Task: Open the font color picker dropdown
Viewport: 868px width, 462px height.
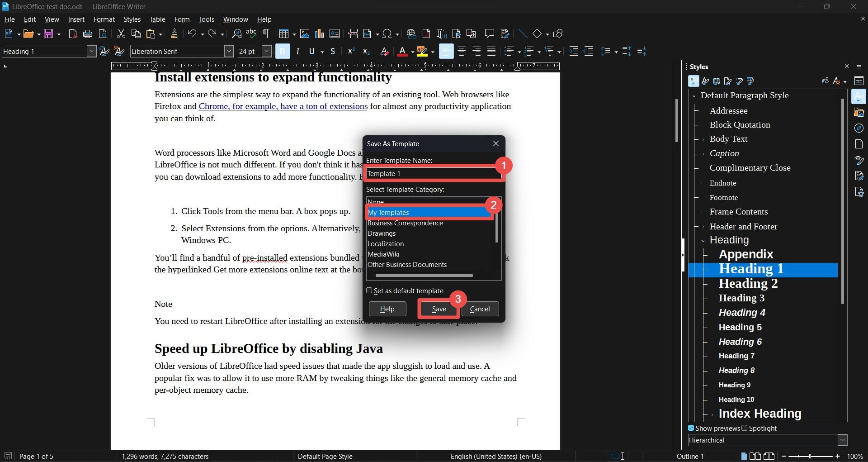Action: click(x=412, y=51)
